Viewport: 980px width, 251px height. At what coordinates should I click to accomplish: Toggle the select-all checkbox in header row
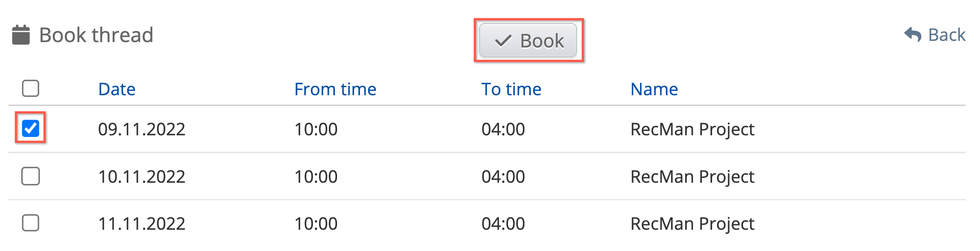(31, 88)
